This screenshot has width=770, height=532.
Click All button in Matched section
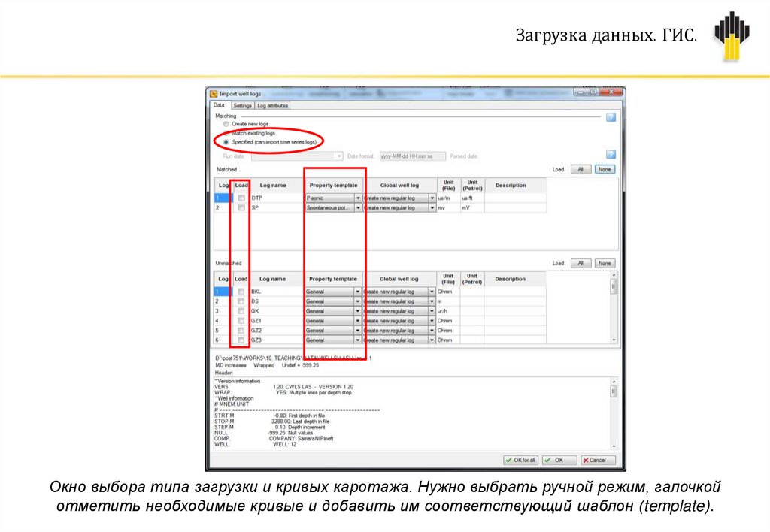pos(581,169)
